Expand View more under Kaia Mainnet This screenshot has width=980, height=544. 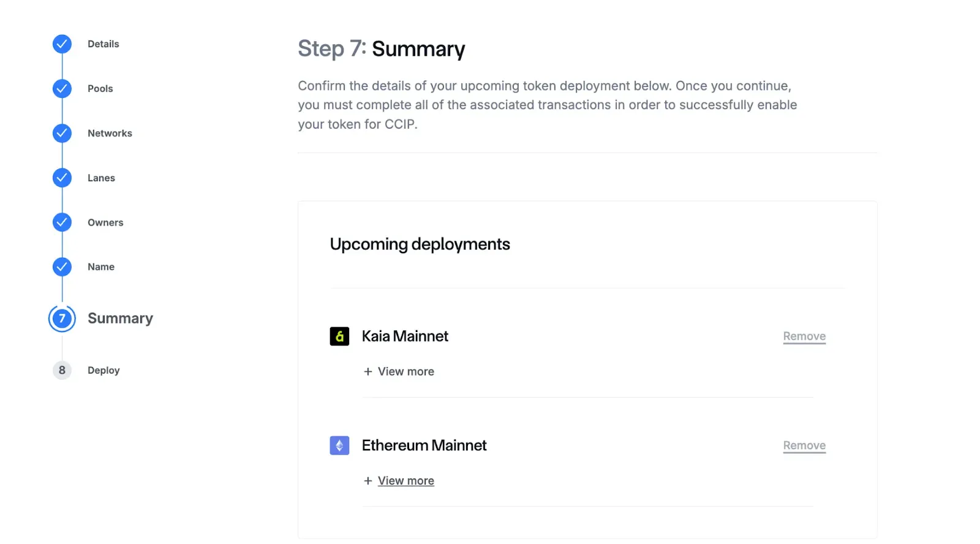point(405,372)
